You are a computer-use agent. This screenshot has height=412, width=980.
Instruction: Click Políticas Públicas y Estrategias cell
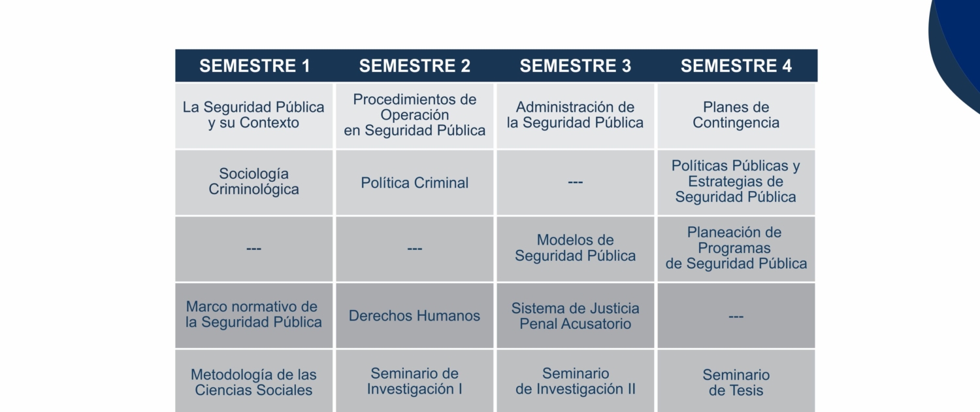(x=736, y=182)
